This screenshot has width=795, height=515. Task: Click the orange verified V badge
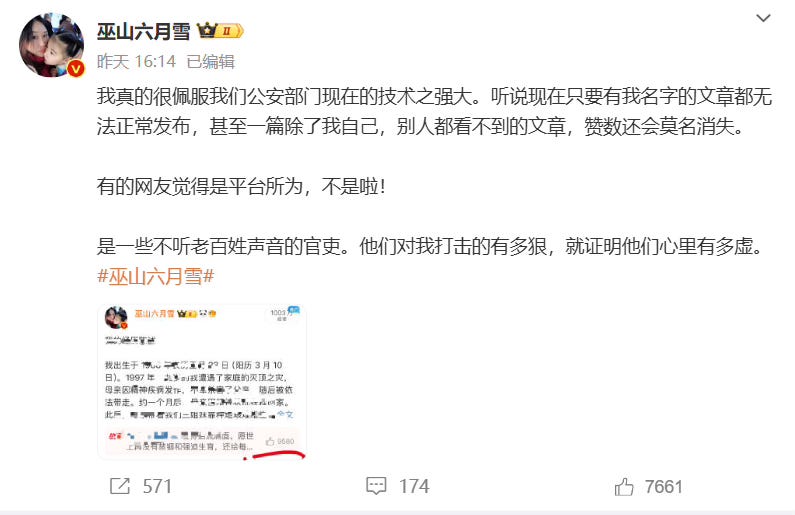[76, 68]
